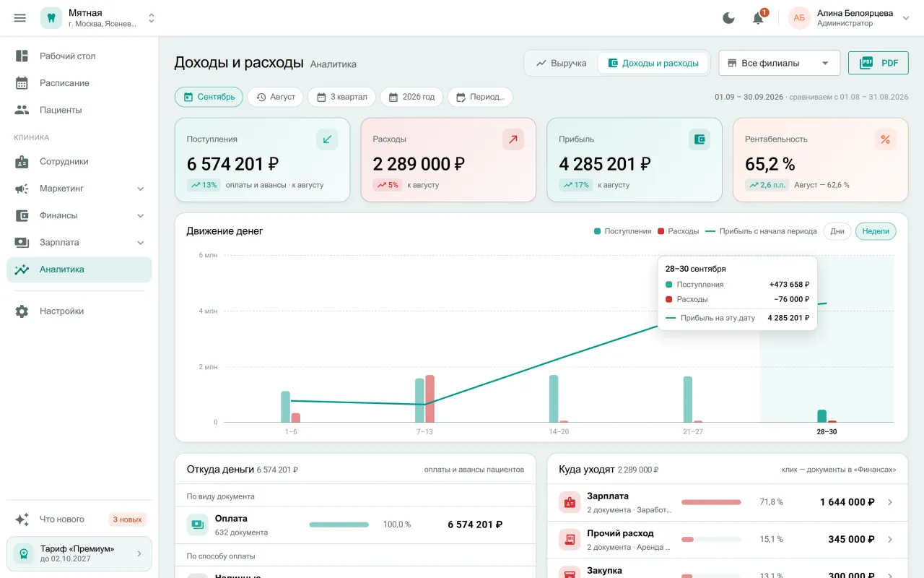Select the Доходы и расходы tab
The height and width of the screenshot is (578, 924).
pos(653,63)
